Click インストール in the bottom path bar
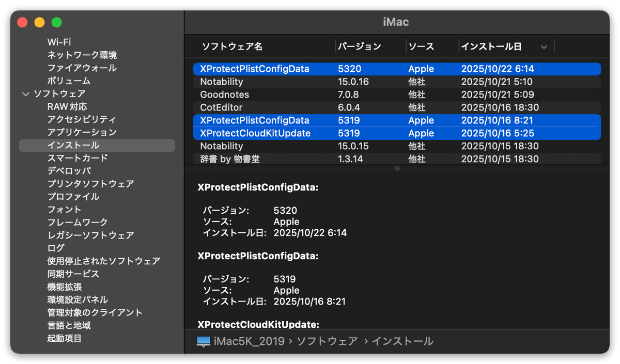The image size is (620, 364). [402, 341]
